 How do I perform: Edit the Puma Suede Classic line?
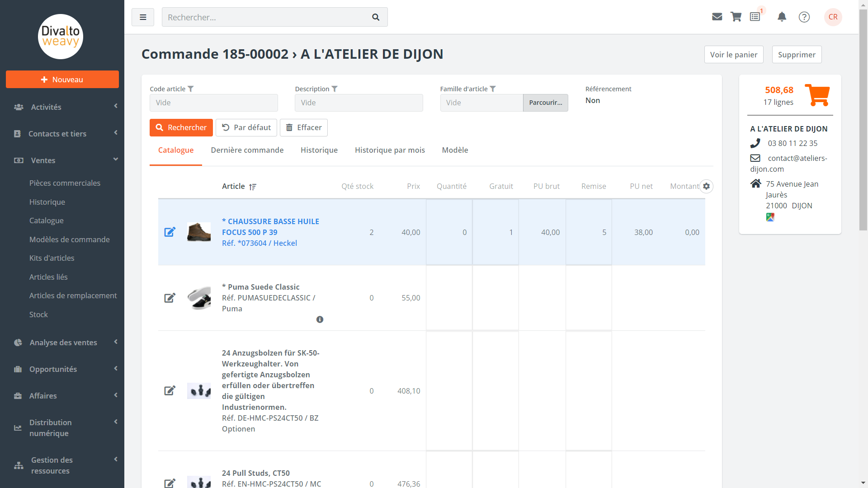tap(170, 298)
